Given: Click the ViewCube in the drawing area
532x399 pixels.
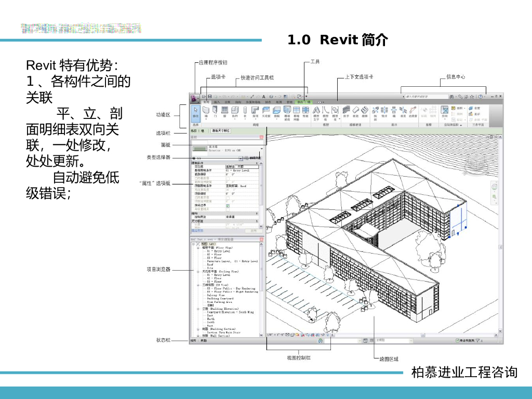Looking at the screenshot, I should pyautogui.click(x=476, y=163).
